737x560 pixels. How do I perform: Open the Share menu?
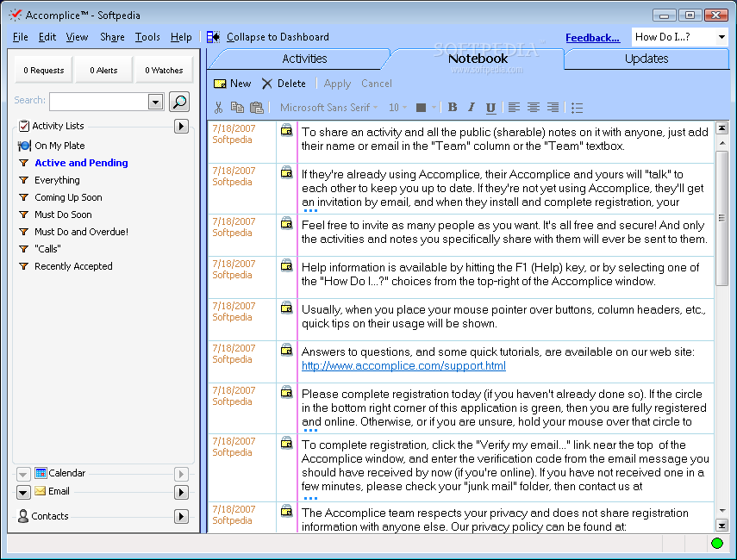coord(112,37)
